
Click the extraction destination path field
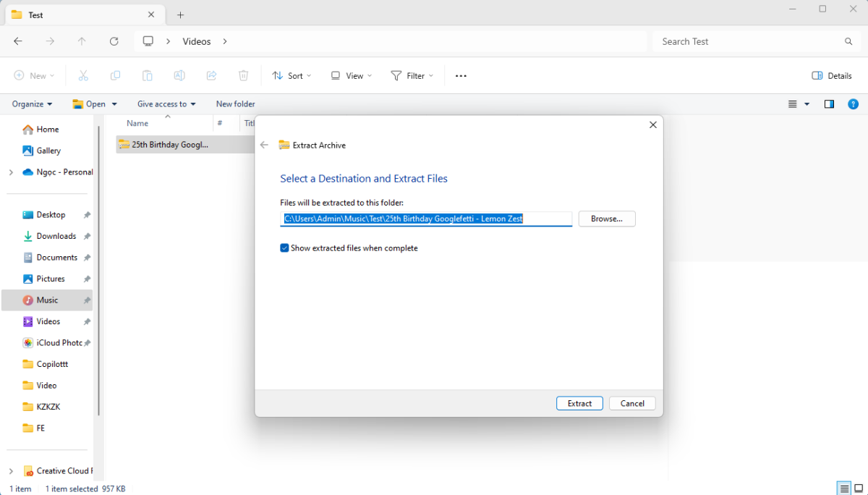[426, 219]
